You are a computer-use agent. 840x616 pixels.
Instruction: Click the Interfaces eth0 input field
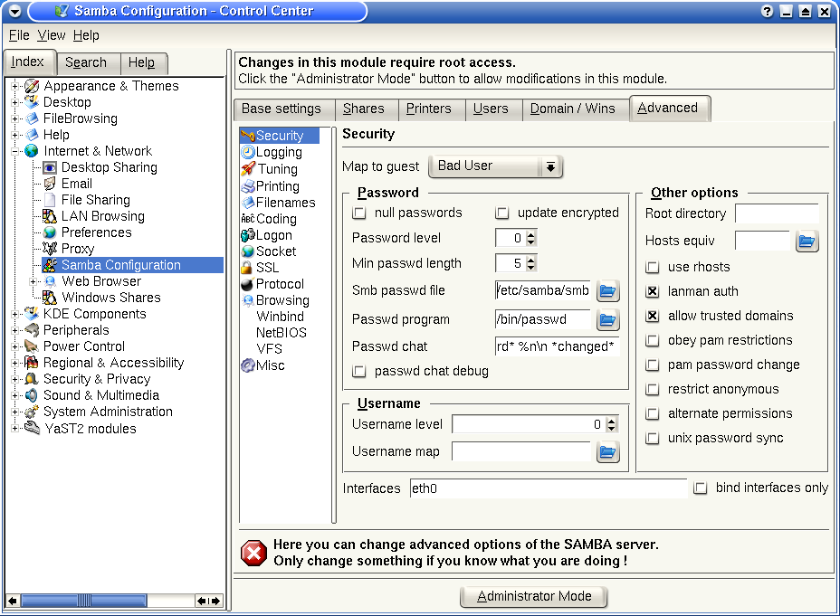549,488
